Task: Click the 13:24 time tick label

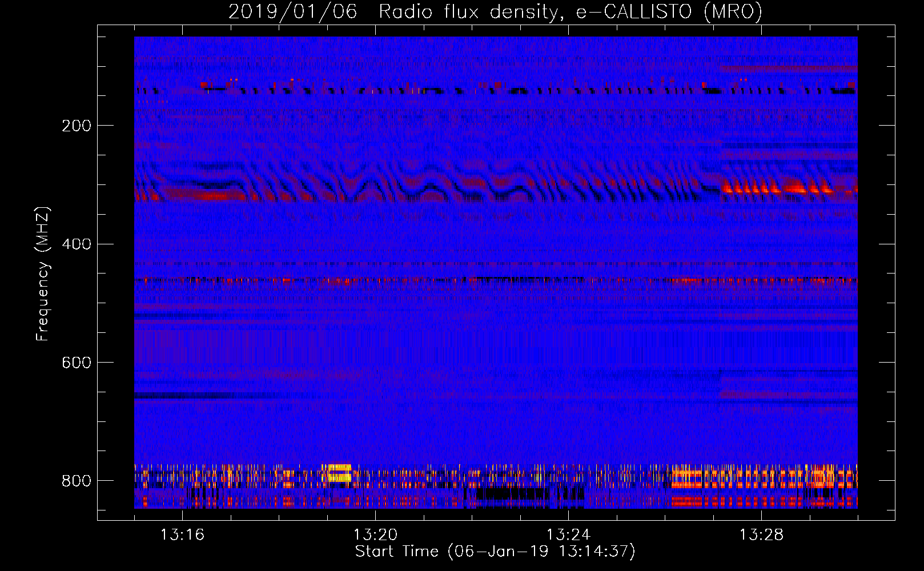Action: tap(568, 534)
